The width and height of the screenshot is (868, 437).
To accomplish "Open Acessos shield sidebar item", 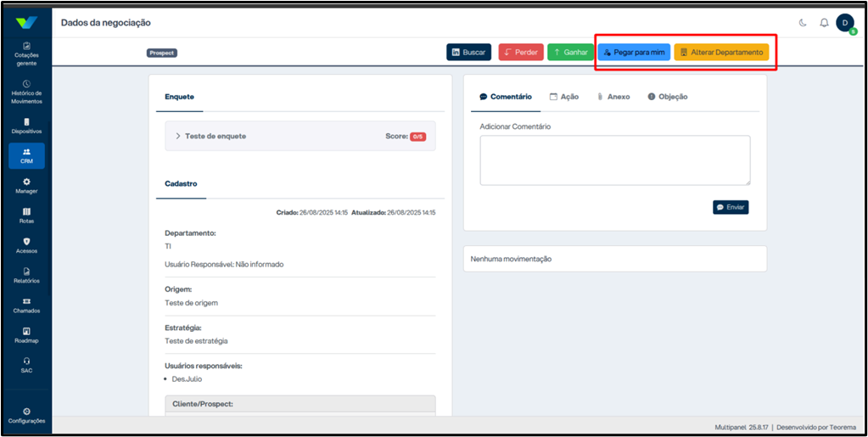I will point(26,246).
